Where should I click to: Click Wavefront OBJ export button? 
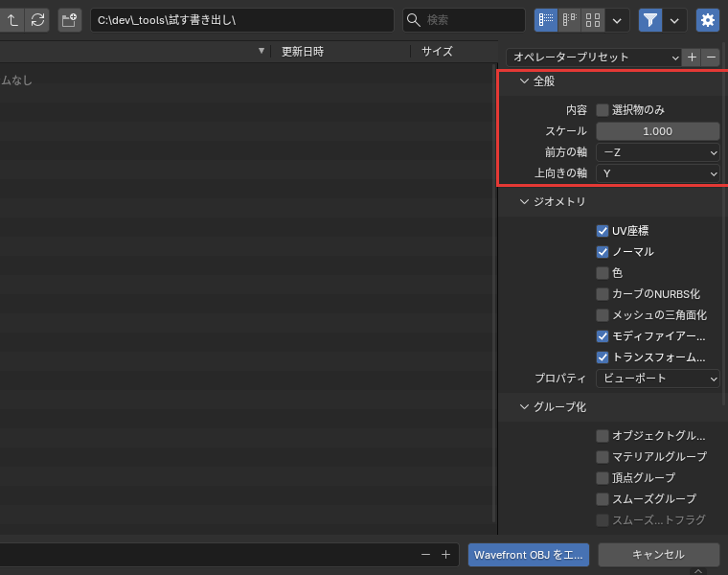pos(529,555)
